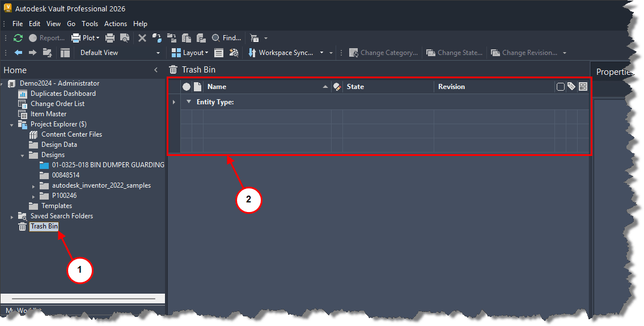The width and height of the screenshot is (644, 326).
Task: Expand Saved Search Folders
Action: pos(12,217)
